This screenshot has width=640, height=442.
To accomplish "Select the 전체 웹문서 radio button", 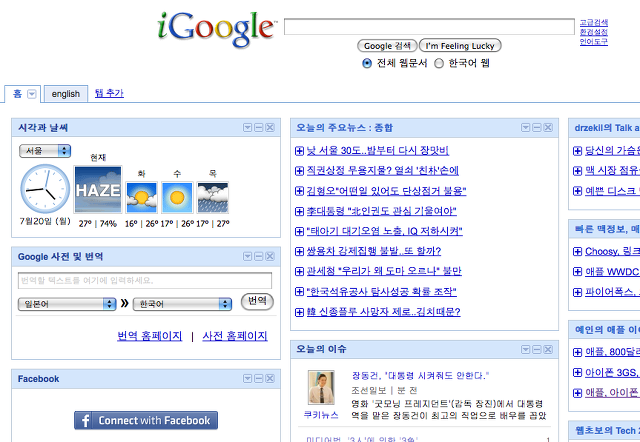I will [x=367, y=63].
